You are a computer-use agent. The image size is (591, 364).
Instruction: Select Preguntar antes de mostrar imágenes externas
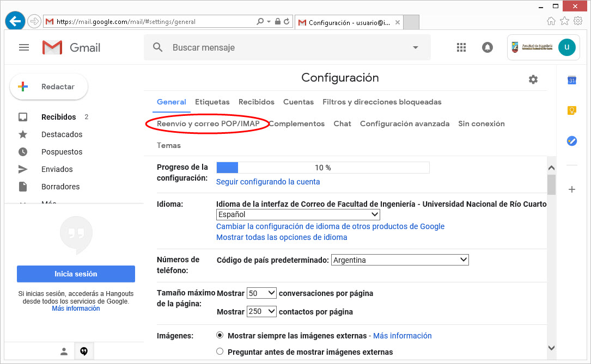[220, 351]
